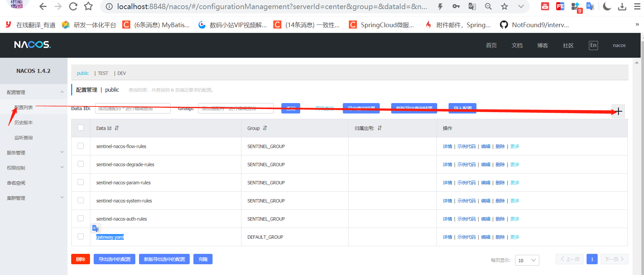Viewport: 644px width, 275px height.
Task: Sort table by Group column
Action: tap(265, 128)
